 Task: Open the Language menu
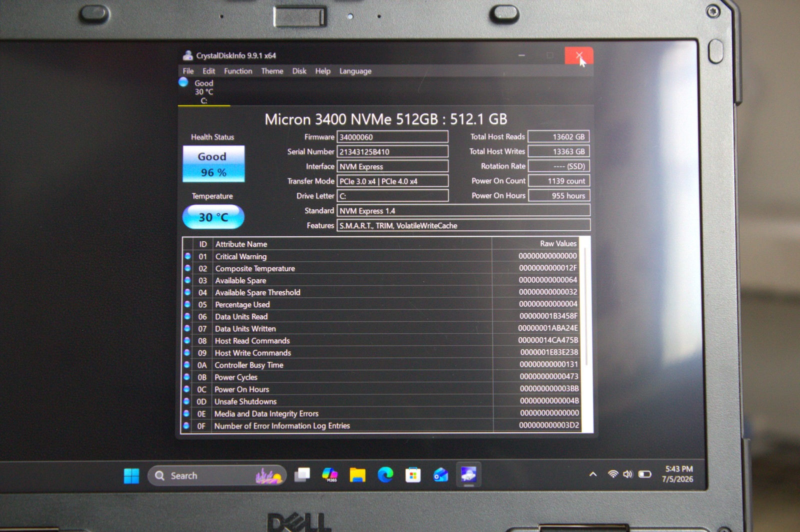355,71
